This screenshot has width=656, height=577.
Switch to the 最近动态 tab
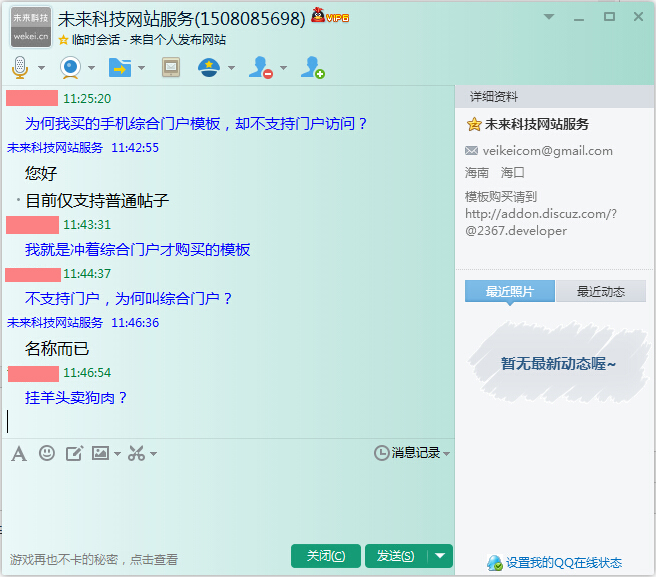point(601,291)
